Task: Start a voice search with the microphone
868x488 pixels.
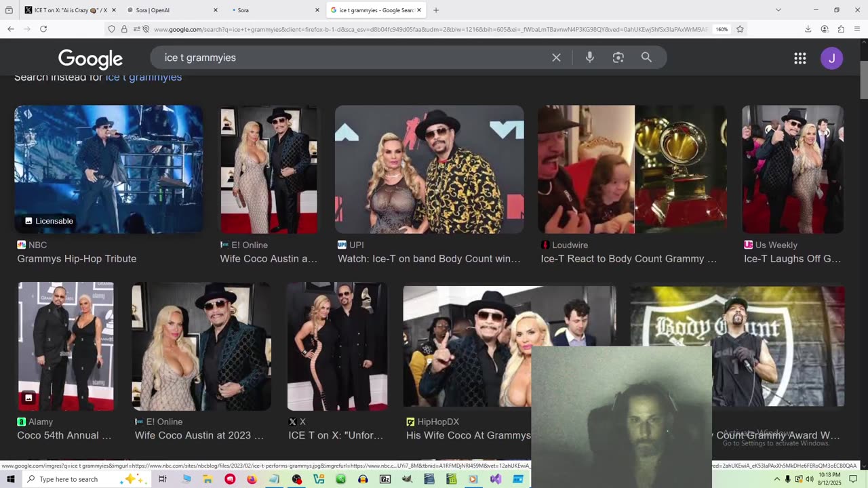Action: point(590,58)
